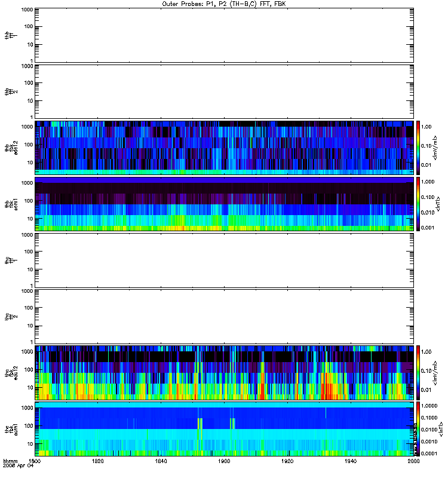Viewport: 448px width, 478px height.
Task: Click the 1920 time label on the x-axis
Action: [287, 461]
